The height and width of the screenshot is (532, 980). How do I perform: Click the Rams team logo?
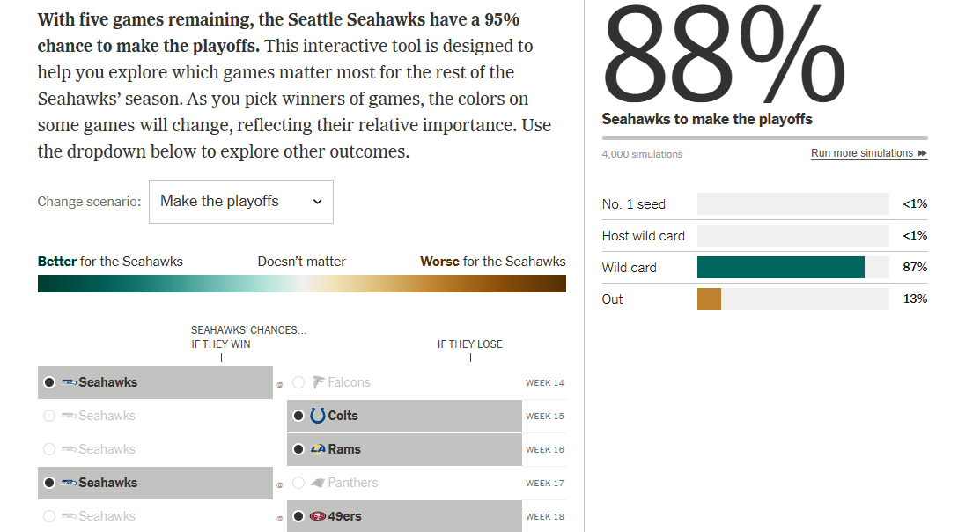318,449
